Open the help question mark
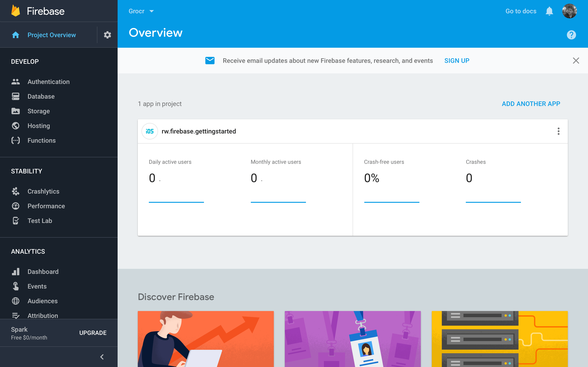The width and height of the screenshot is (588, 367). point(571,35)
